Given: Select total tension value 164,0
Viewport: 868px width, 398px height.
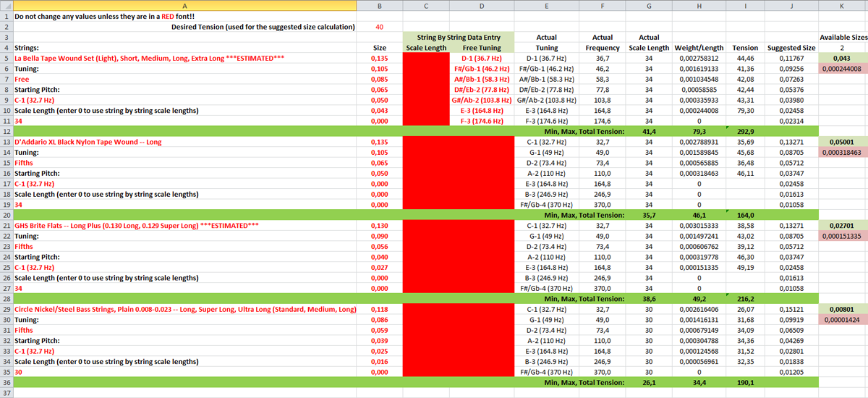Looking at the screenshot, I should pyautogui.click(x=745, y=215).
